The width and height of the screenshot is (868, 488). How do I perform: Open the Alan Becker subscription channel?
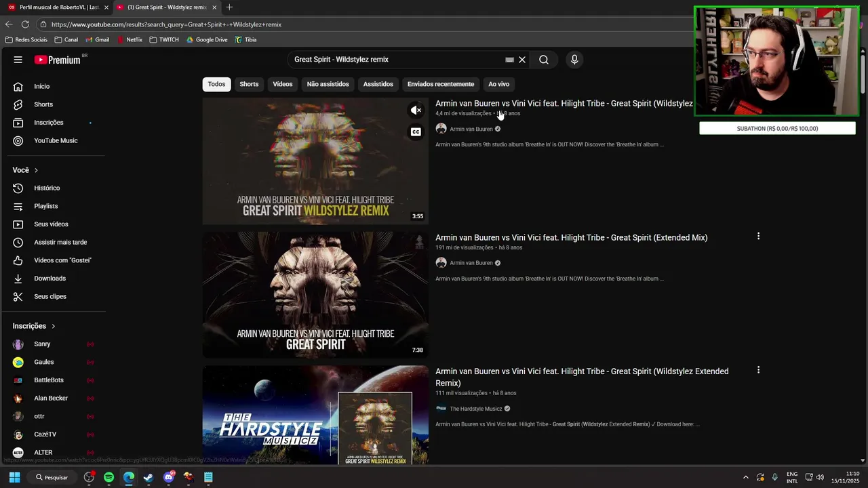point(51,399)
